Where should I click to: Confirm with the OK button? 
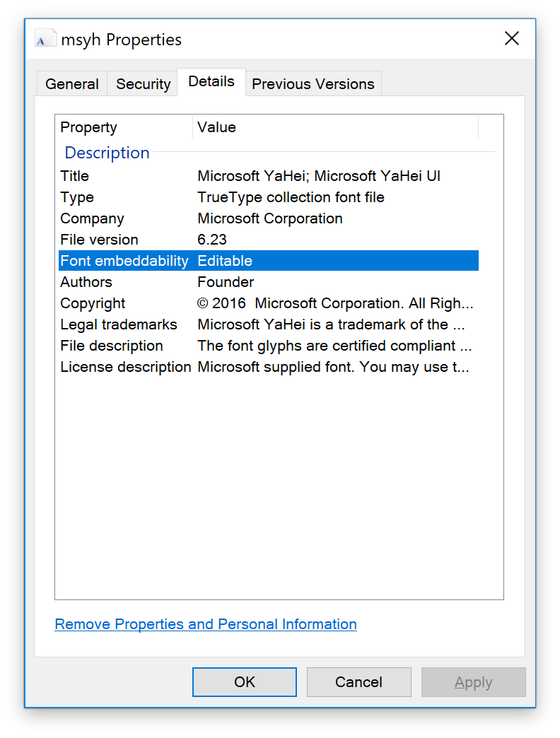click(244, 682)
